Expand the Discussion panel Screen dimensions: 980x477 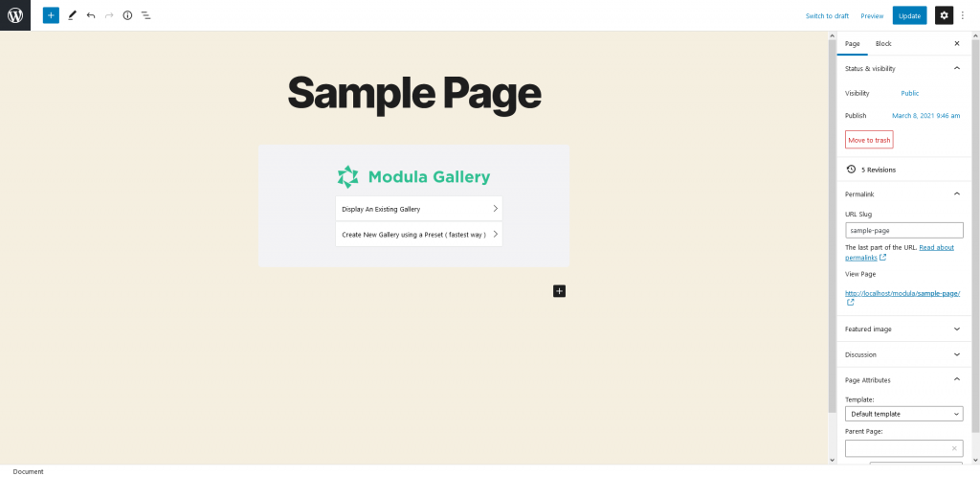[957, 354]
